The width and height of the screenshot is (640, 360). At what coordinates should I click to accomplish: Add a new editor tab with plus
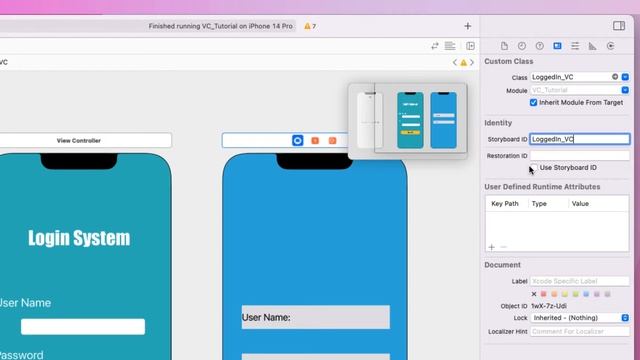tap(468, 26)
